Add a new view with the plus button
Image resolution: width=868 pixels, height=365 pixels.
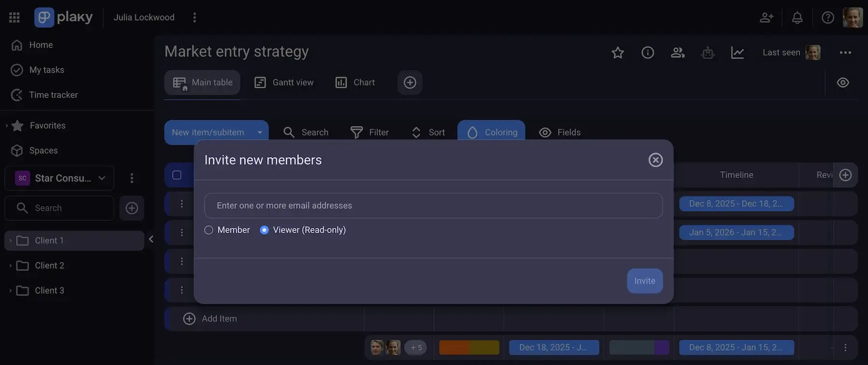coord(410,82)
